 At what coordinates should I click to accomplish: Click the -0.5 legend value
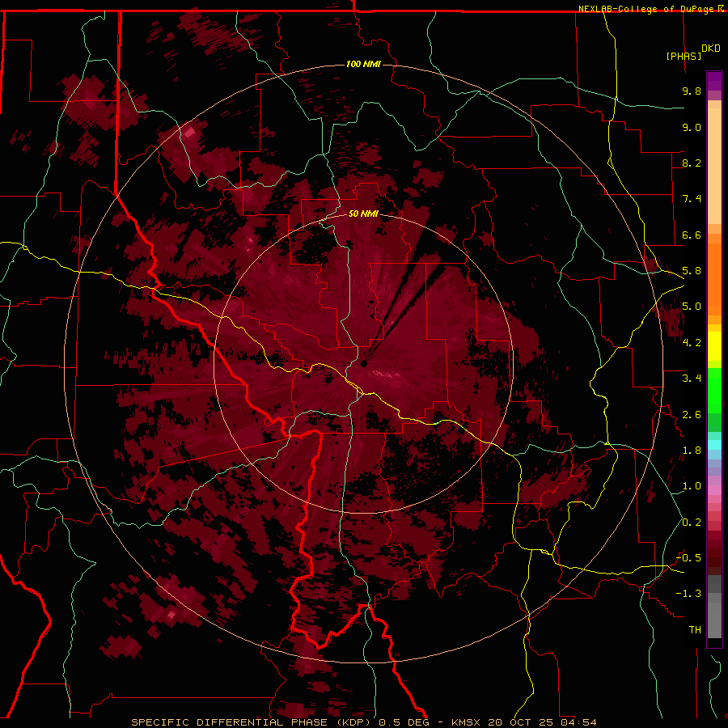[x=688, y=558]
